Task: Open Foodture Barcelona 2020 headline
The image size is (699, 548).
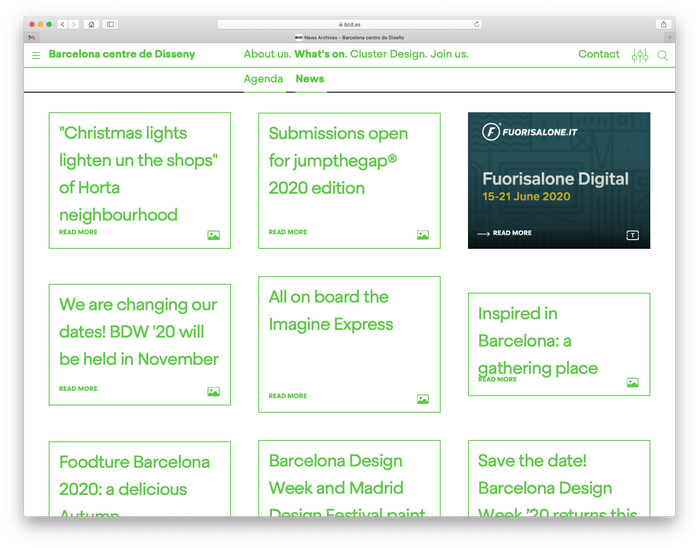Action: (x=134, y=488)
